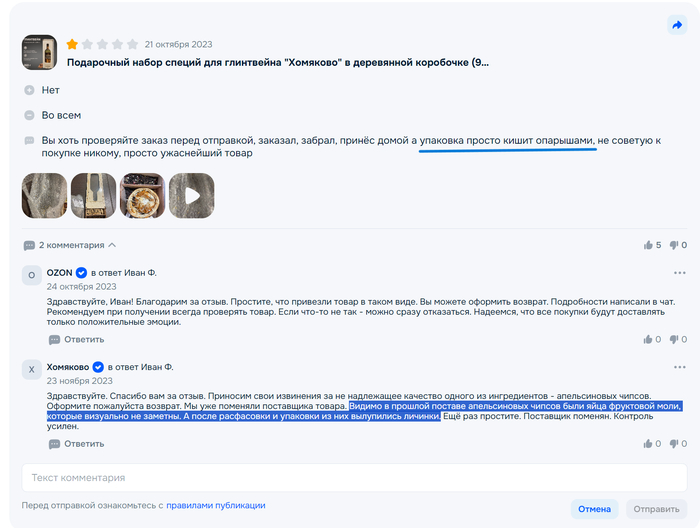
Task: Click the Отправить button
Action: tap(656, 509)
